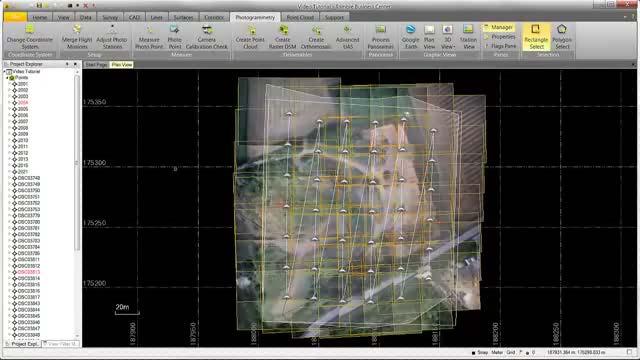Viewport: 640px width, 360px height.
Task: Click red X icon in quick access toolbar
Action: click(85, 6)
